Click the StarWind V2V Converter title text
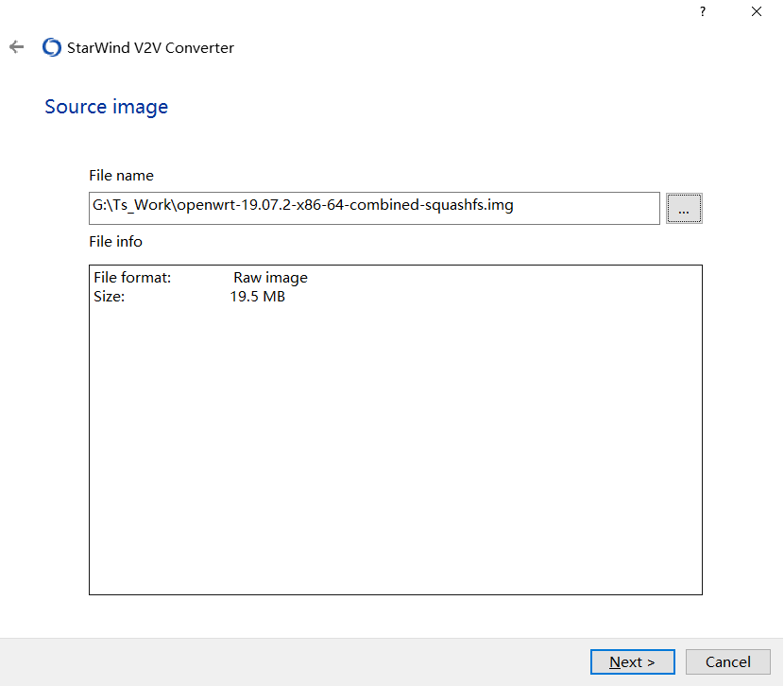This screenshot has height=686, width=784. pos(150,47)
